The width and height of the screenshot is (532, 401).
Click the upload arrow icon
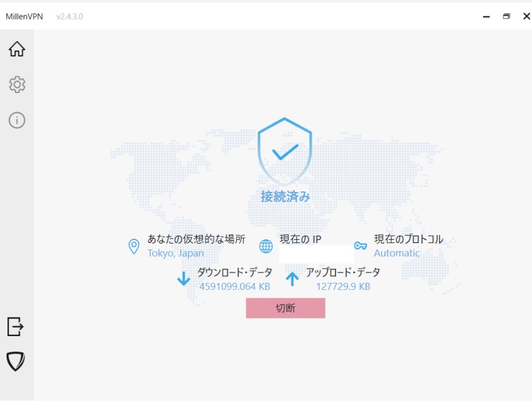293,279
